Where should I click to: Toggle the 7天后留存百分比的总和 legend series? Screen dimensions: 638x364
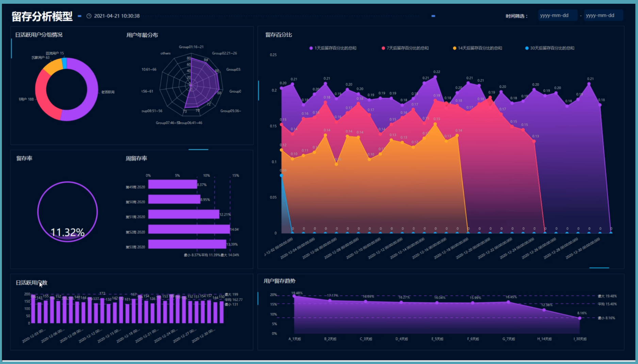[405, 48]
